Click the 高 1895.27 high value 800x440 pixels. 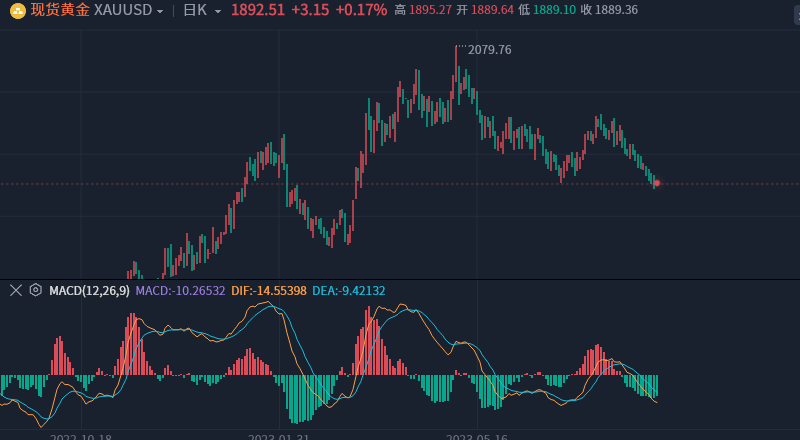coord(422,10)
